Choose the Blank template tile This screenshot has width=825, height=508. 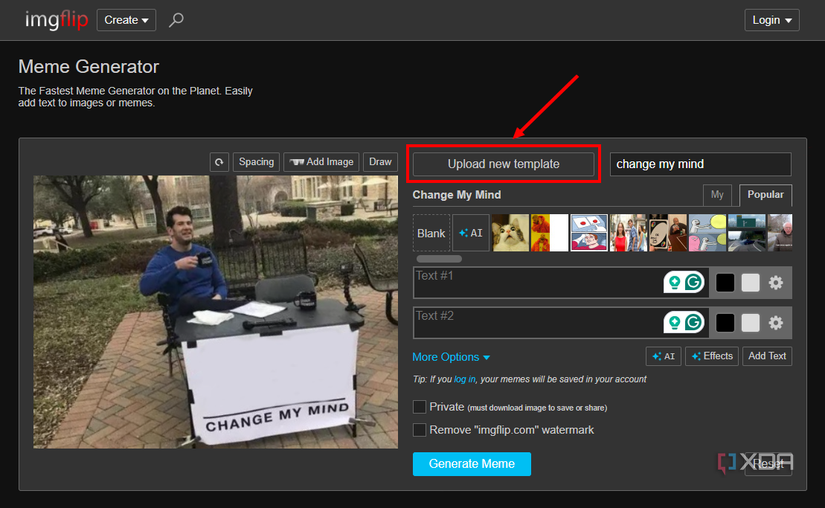431,233
